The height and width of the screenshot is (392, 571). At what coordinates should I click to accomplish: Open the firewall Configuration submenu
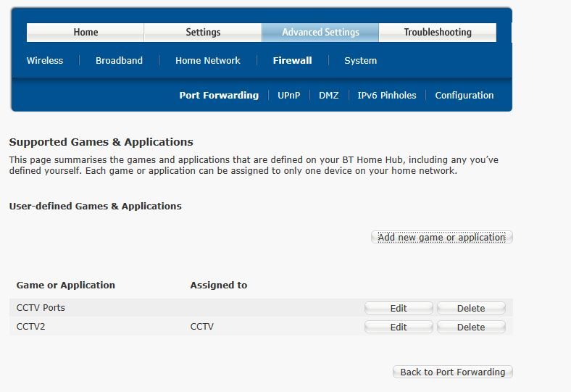[464, 96]
